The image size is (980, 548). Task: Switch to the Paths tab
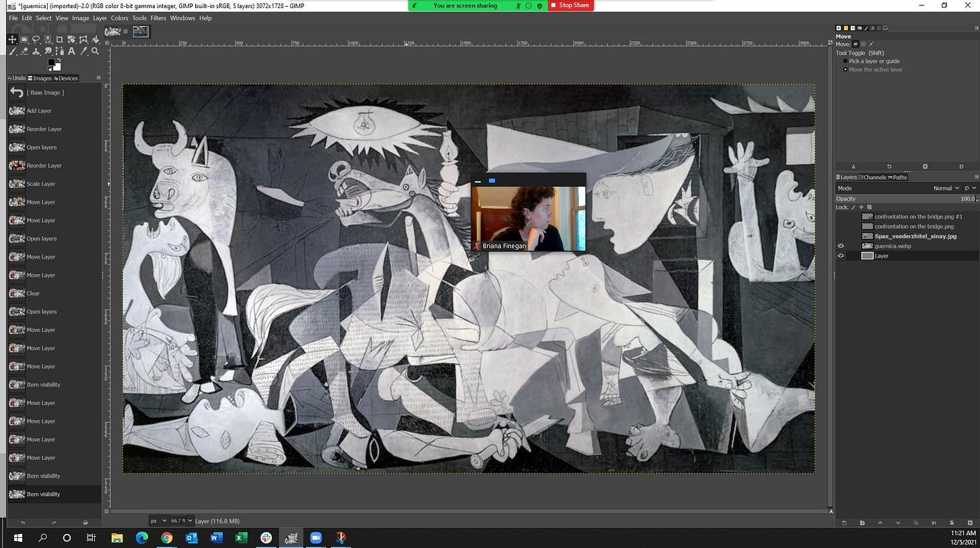click(898, 177)
